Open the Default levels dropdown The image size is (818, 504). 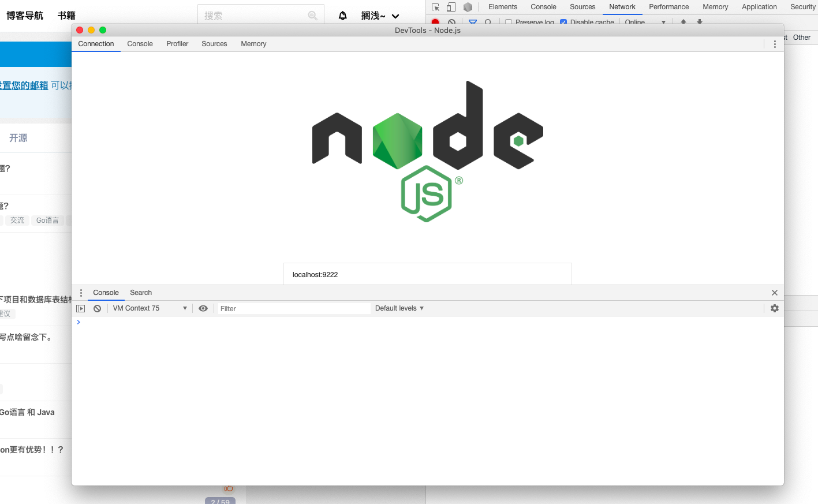399,308
